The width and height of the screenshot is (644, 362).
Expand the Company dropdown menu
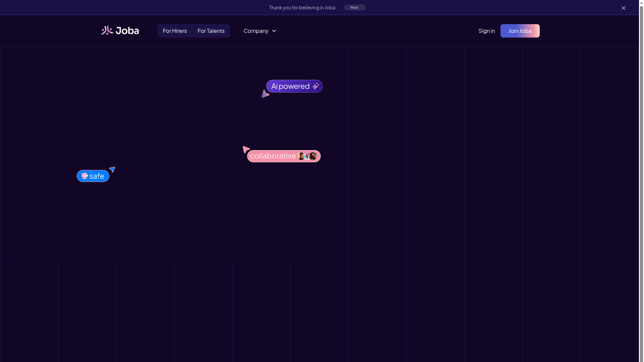point(256,31)
